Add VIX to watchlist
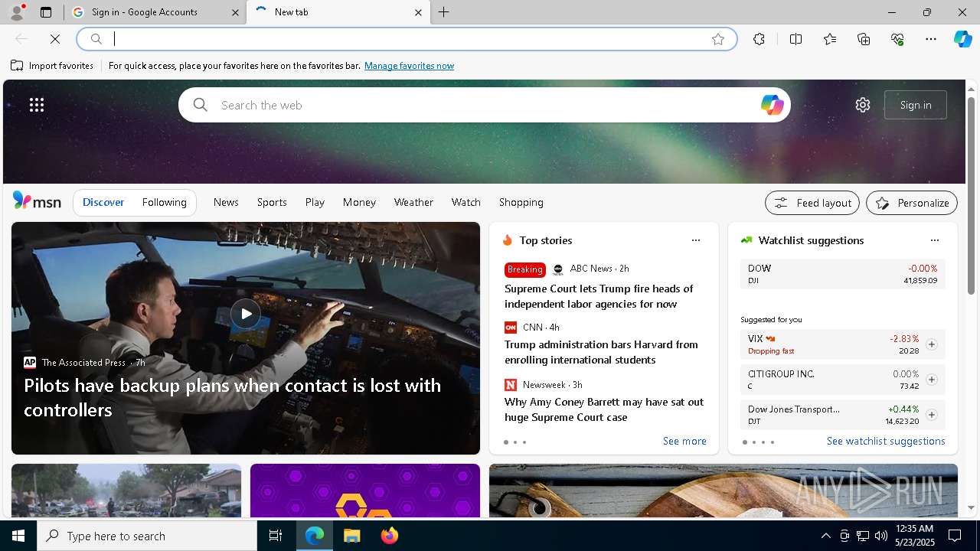This screenshot has height=551, width=980. click(932, 344)
